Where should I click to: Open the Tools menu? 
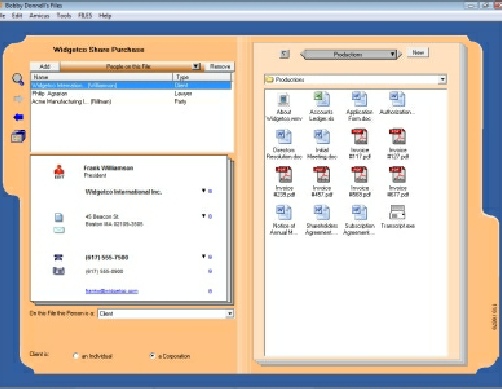click(64, 16)
